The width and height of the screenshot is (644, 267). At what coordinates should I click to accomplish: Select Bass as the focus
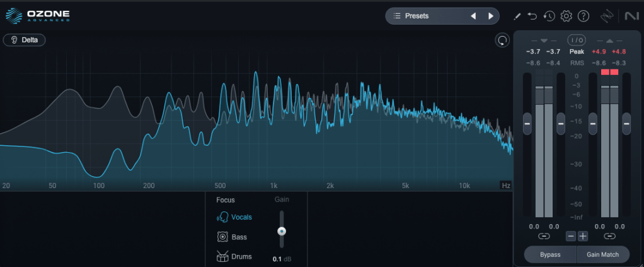[232, 237]
